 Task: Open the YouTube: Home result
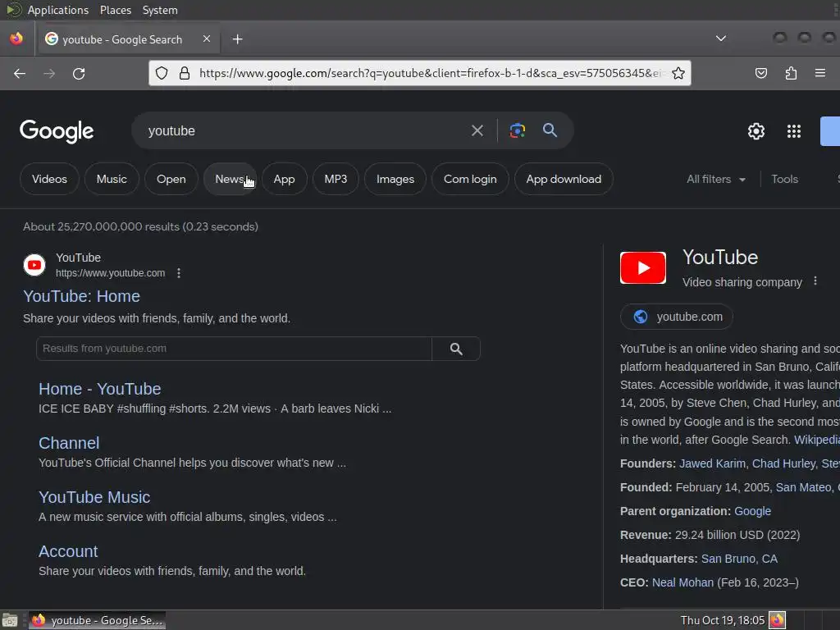81,296
